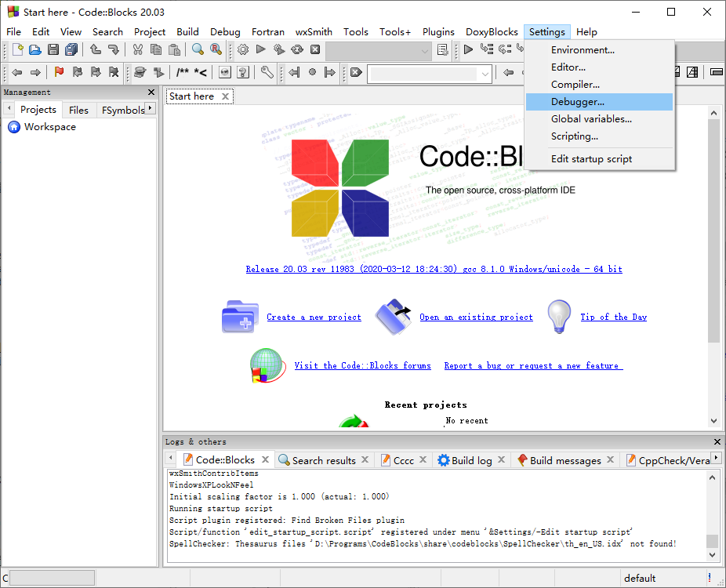Click the Next bookmark flag icon
Screen dimensions: 726x588
(x=96, y=72)
